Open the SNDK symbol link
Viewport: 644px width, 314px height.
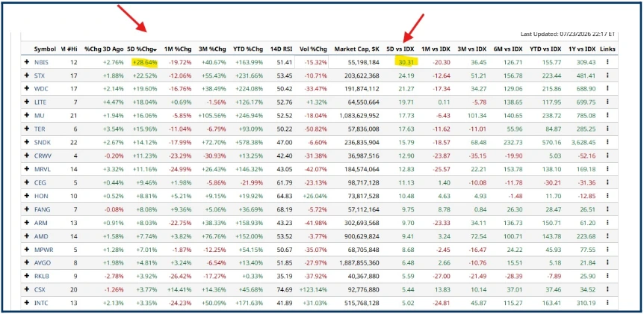point(42,143)
